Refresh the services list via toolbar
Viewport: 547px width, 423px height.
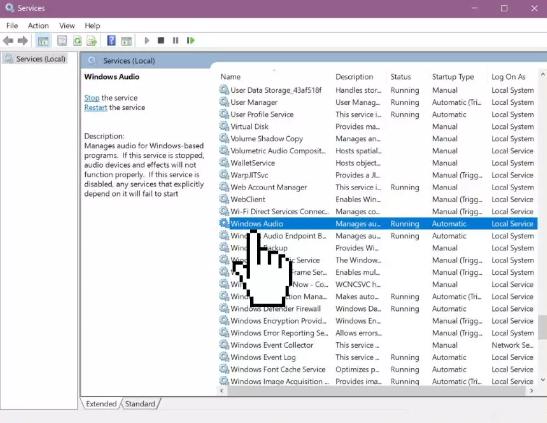[x=77, y=41]
